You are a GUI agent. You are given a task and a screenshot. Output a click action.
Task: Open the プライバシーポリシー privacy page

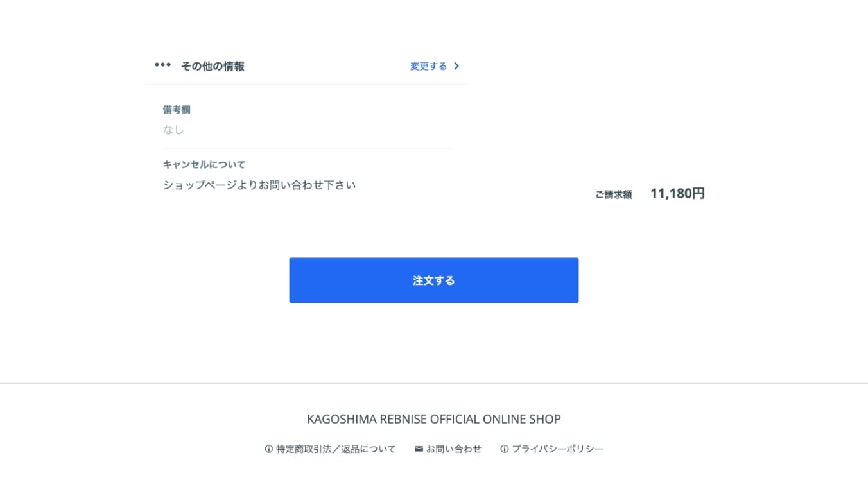click(x=557, y=449)
